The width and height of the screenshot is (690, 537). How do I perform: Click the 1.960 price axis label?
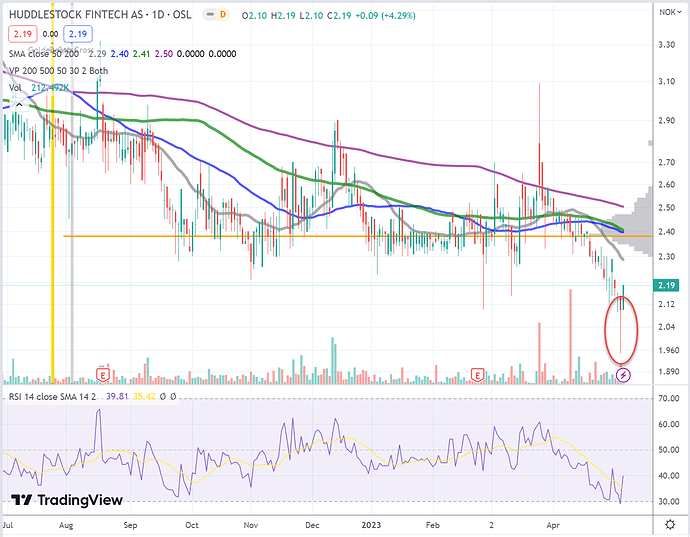(668, 351)
